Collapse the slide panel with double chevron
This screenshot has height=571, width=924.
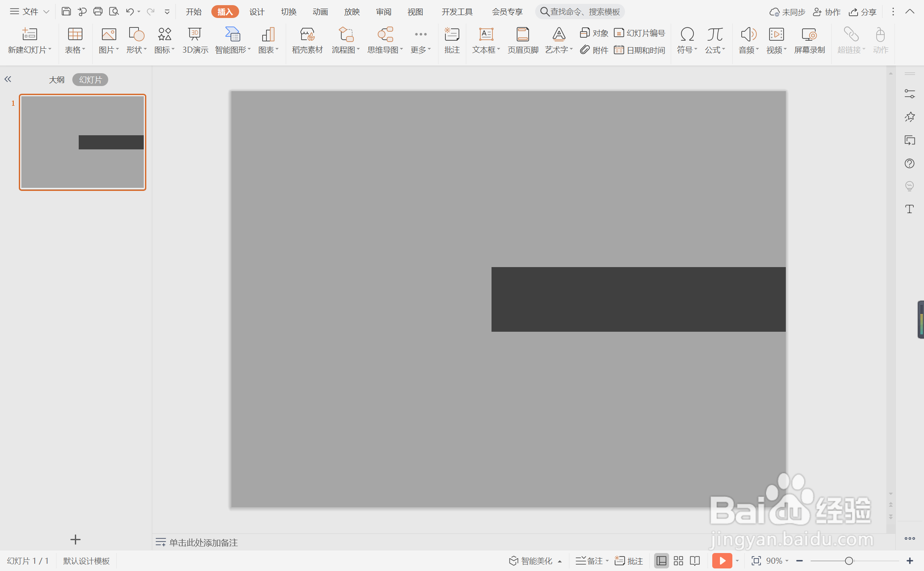(8, 79)
